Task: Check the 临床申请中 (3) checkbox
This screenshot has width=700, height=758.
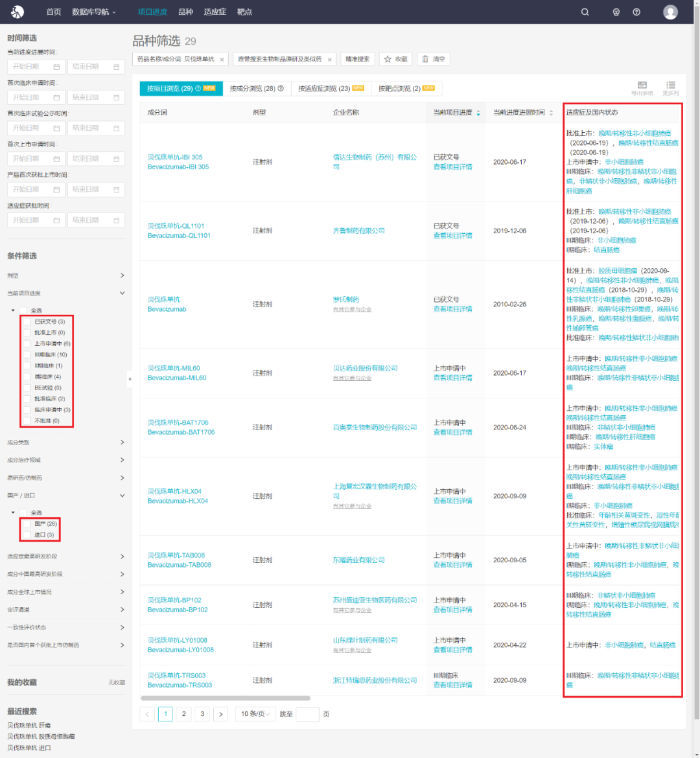Action: tap(27, 410)
